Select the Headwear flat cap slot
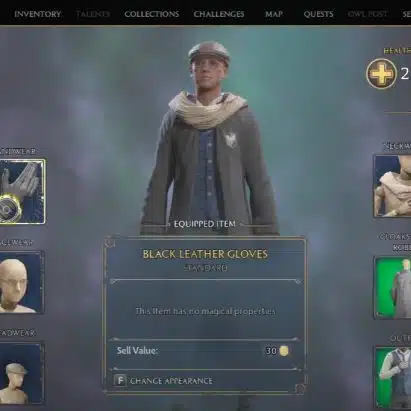This screenshot has height=411, width=411. click(22, 373)
